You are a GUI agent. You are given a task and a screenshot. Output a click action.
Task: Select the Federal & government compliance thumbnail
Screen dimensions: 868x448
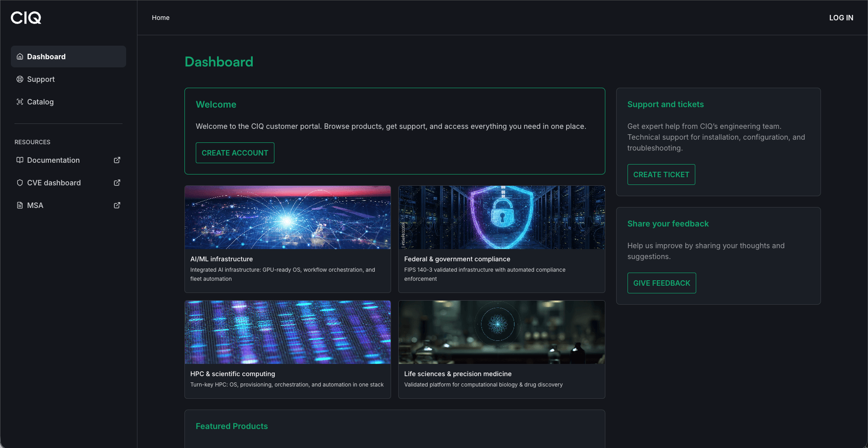pos(501,217)
